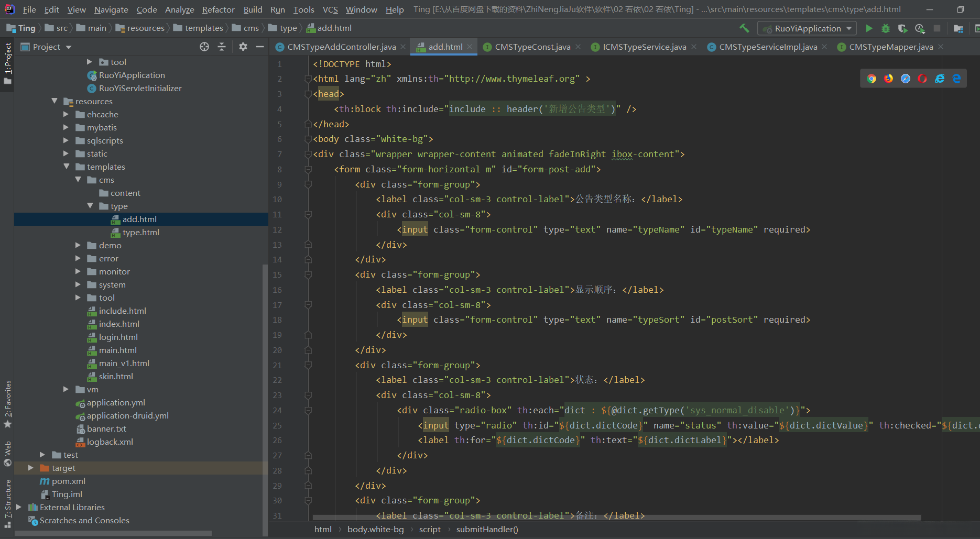This screenshot has height=539, width=980.
Task: Open the preview in Firefox browser
Action: tap(888, 79)
